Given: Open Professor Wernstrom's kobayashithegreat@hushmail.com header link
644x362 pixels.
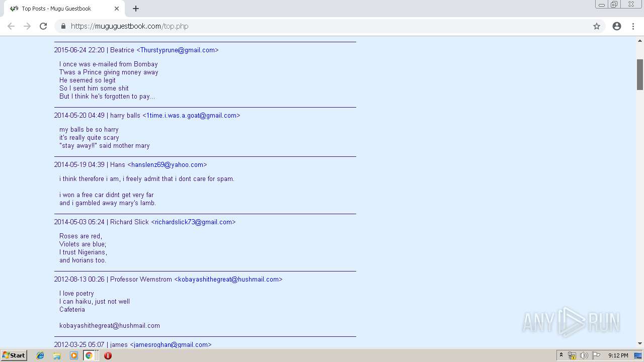Looking at the screenshot, I should [228, 280].
